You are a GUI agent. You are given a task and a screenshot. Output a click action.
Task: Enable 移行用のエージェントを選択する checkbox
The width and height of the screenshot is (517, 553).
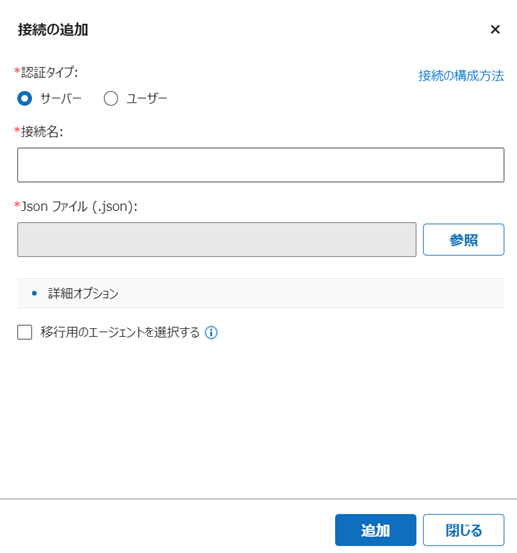[x=25, y=332]
